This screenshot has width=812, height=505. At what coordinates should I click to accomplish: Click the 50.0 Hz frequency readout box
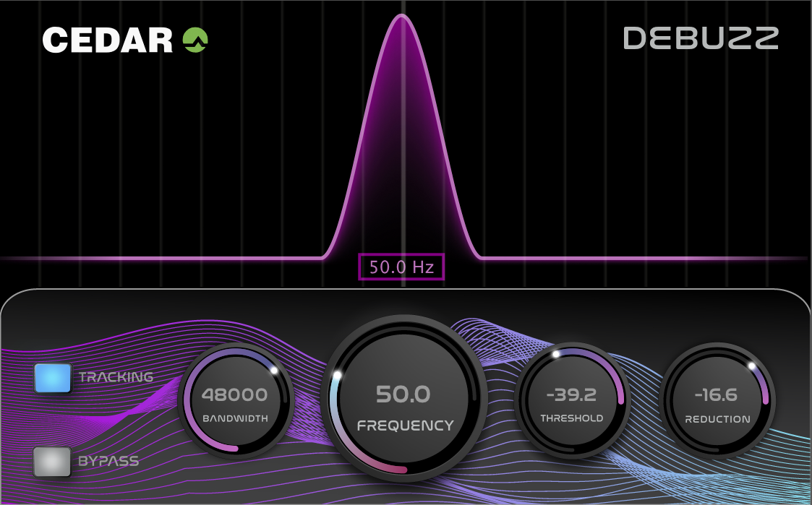pyautogui.click(x=401, y=267)
